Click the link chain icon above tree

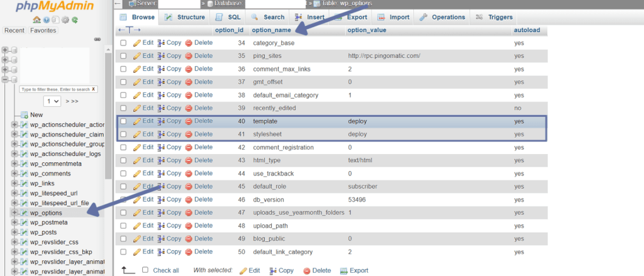click(x=97, y=40)
